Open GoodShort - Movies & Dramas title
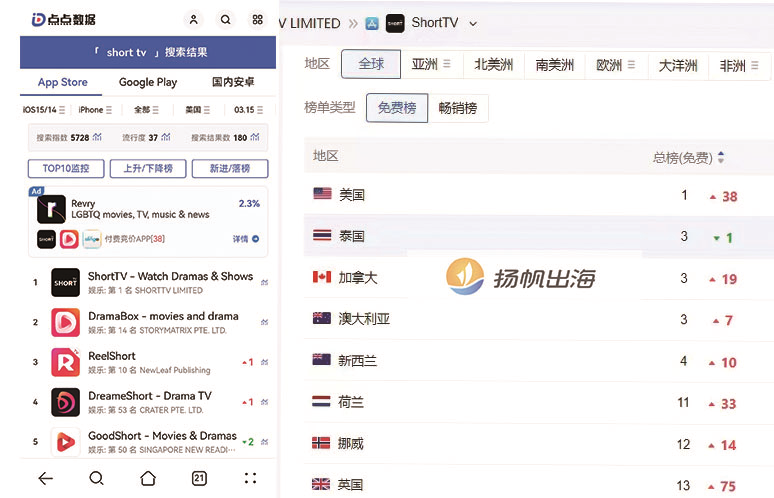Viewport: 774px width, 498px height. (162, 436)
